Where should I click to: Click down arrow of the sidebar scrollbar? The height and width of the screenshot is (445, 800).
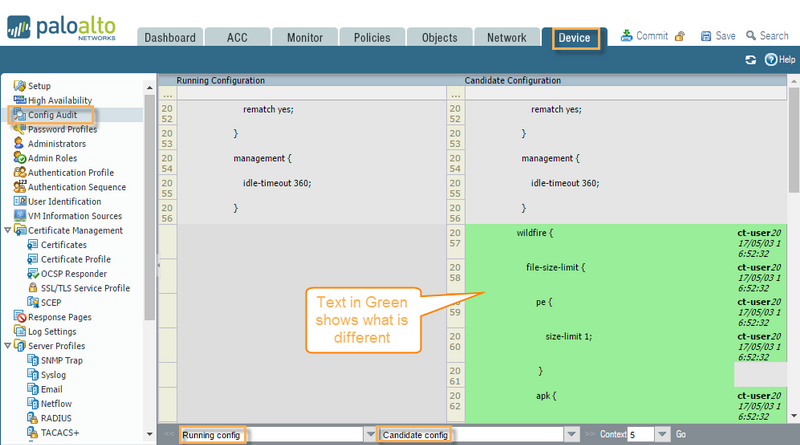pos(149,434)
